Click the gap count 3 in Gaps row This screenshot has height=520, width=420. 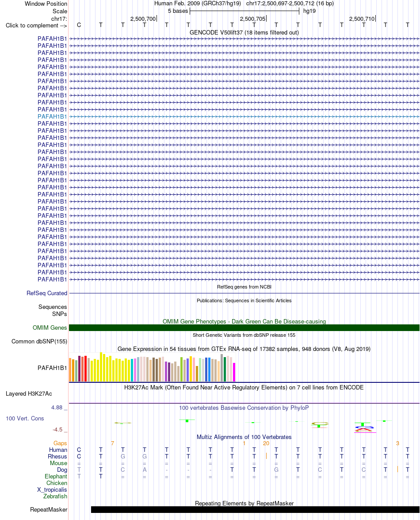[397, 443]
